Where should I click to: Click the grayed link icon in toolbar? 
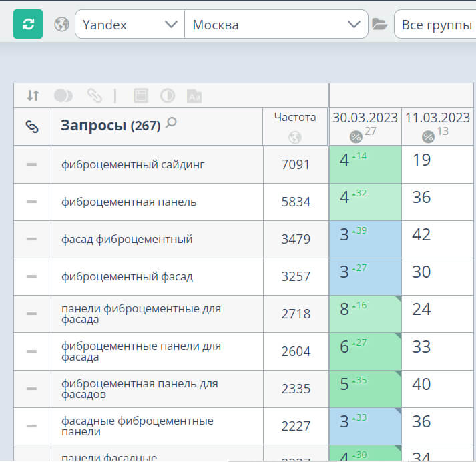(x=95, y=95)
